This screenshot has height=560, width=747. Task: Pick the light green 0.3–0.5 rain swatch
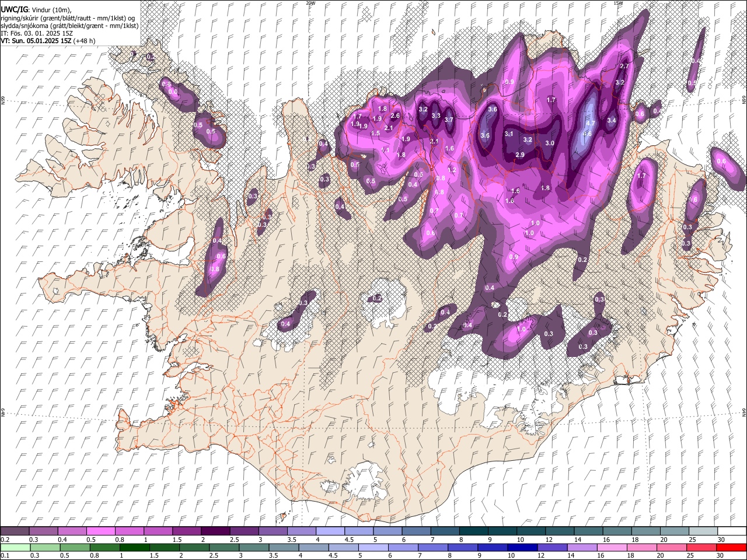(45, 547)
